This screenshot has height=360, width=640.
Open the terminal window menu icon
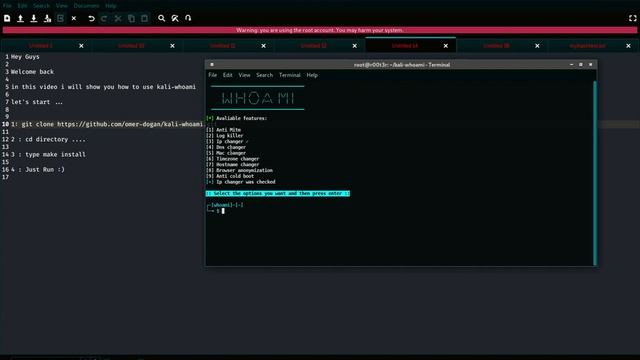212,64
